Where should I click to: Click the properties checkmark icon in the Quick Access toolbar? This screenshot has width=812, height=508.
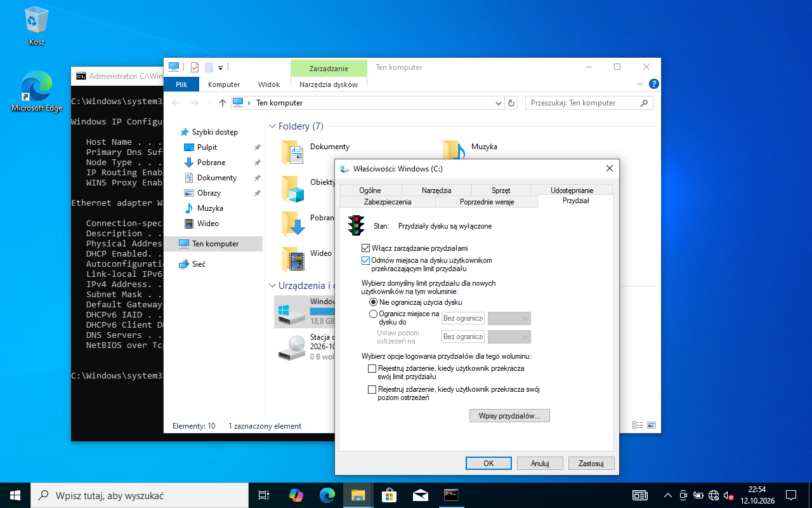point(195,67)
